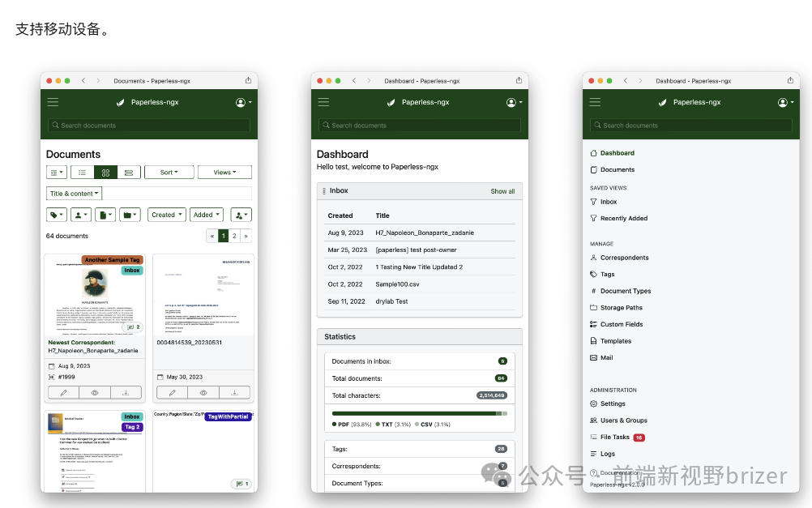Click share icon in middle Dashboard titlebar

pos(519,80)
